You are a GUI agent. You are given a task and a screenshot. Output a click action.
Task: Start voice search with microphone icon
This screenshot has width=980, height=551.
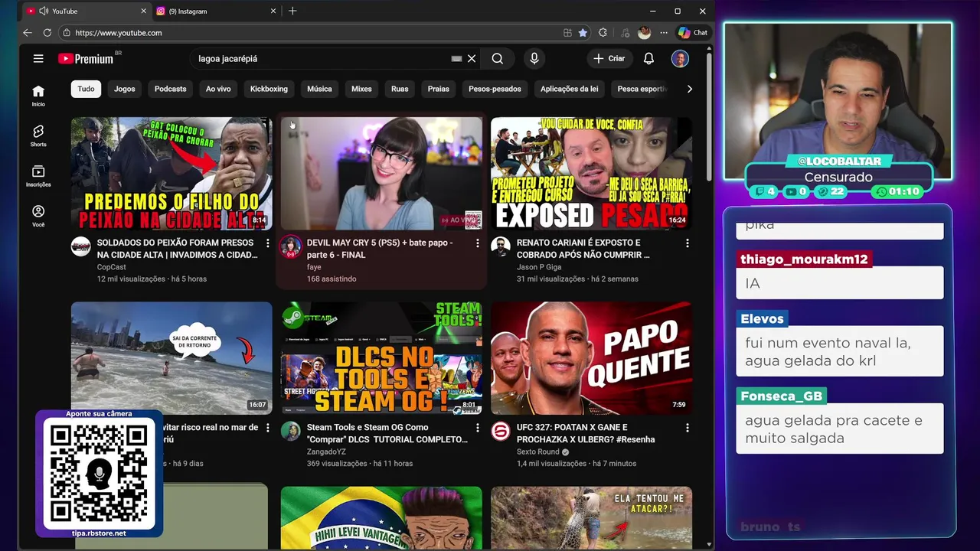pos(534,59)
